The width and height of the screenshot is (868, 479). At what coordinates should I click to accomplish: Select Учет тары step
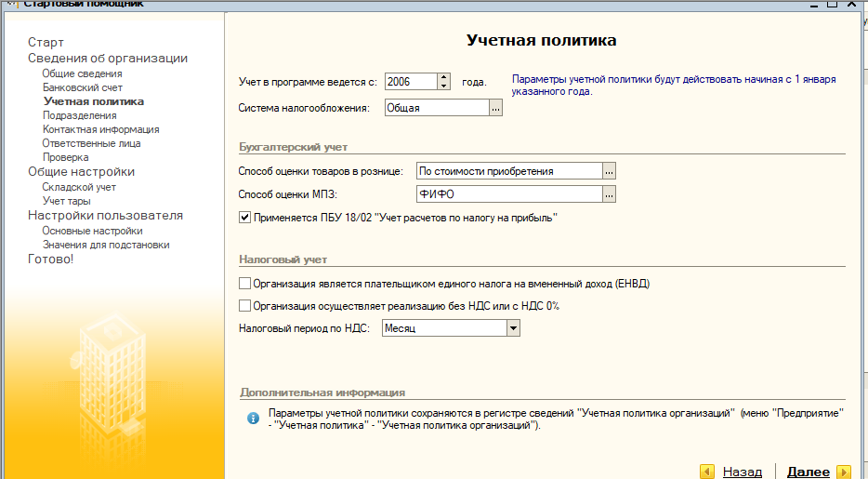point(66,201)
